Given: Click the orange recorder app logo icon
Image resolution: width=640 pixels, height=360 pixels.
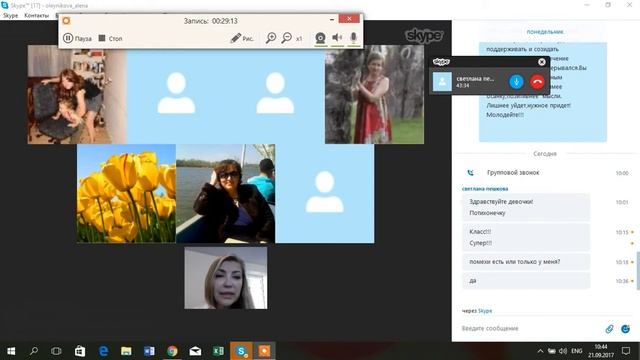Looking at the screenshot, I should [66, 20].
